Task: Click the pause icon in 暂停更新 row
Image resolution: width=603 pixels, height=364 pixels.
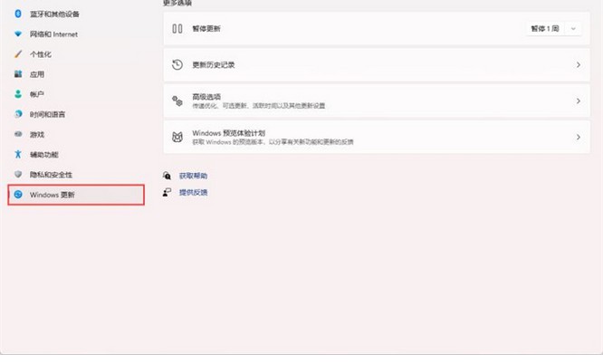Action: pyautogui.click(x=177, y=29)
